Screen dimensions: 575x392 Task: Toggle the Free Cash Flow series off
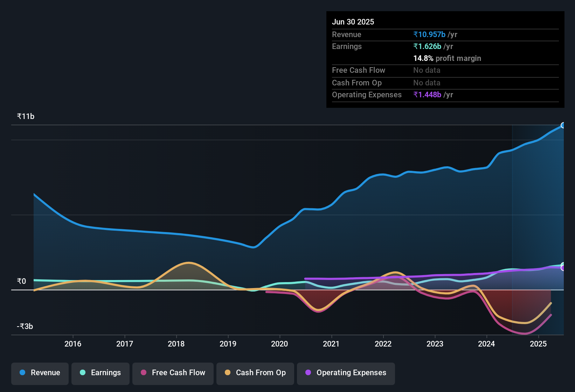tap(173, 373)
